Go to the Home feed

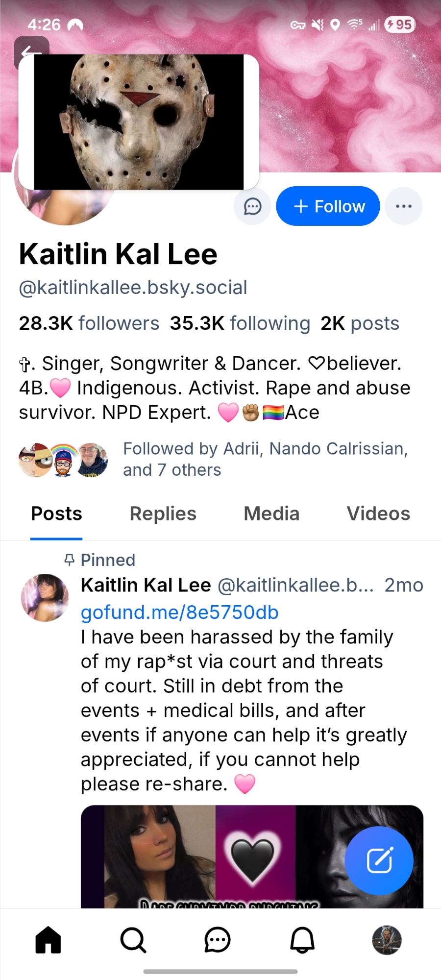point(48,940)
